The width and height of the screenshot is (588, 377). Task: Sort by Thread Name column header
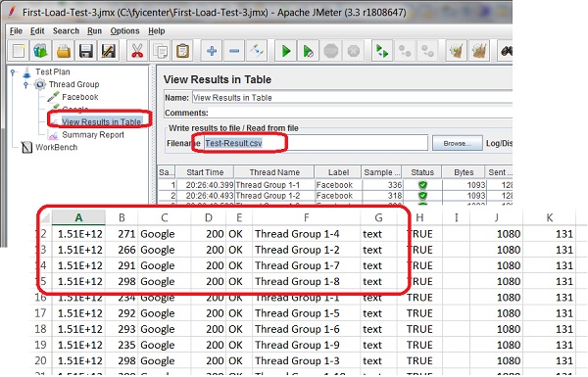click(x=274, y=172)
